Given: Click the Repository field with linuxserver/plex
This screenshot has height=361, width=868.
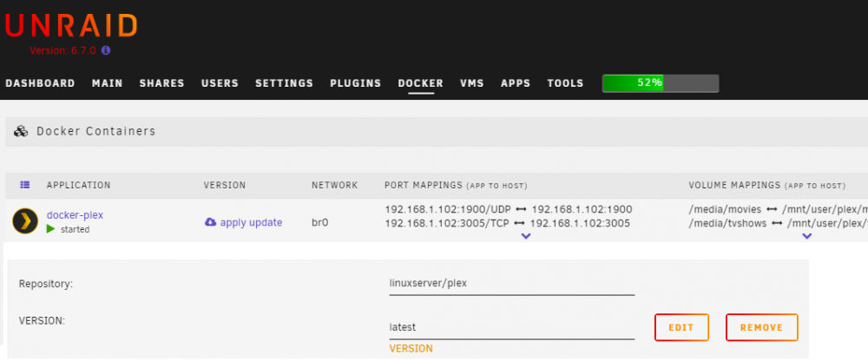Looking at the screenshot, I should click(x=511, y=284).
